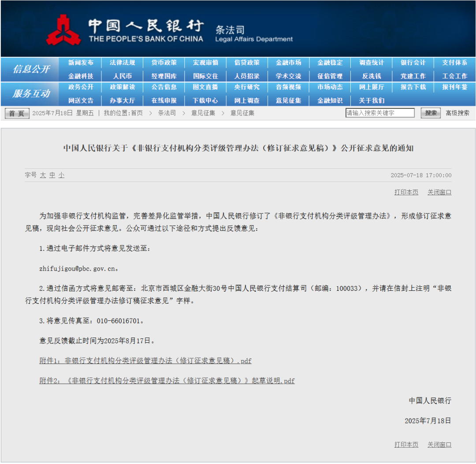476x464 pixels.
Task: Open the 反洗钱 navigation item
Action: 372,76
